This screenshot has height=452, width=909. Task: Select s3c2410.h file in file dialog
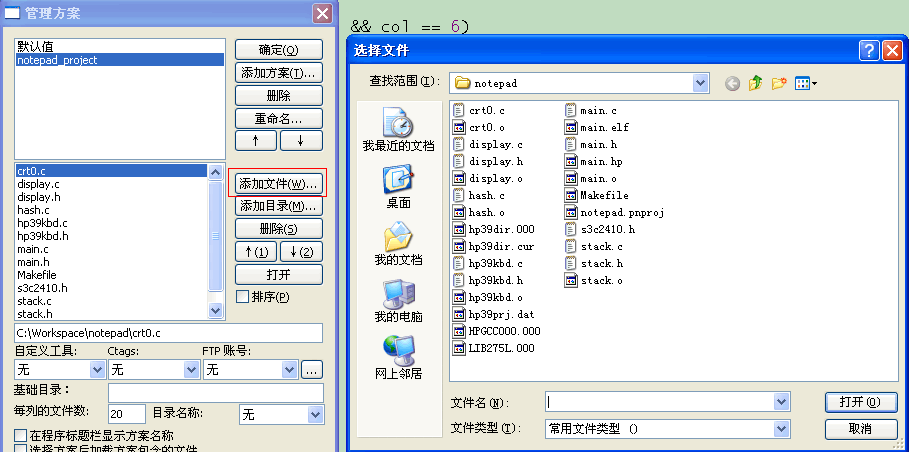600,229
